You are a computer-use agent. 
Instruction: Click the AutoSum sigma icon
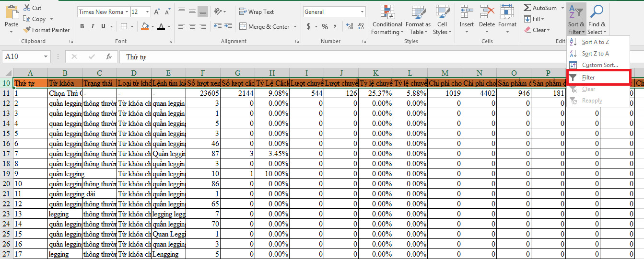coord(527,8)
